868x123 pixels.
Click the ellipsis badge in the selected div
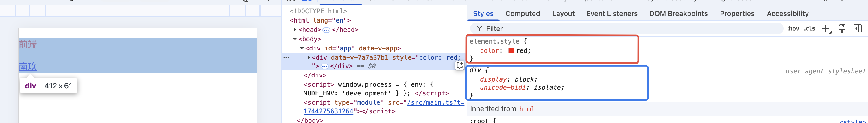(324, 66)
